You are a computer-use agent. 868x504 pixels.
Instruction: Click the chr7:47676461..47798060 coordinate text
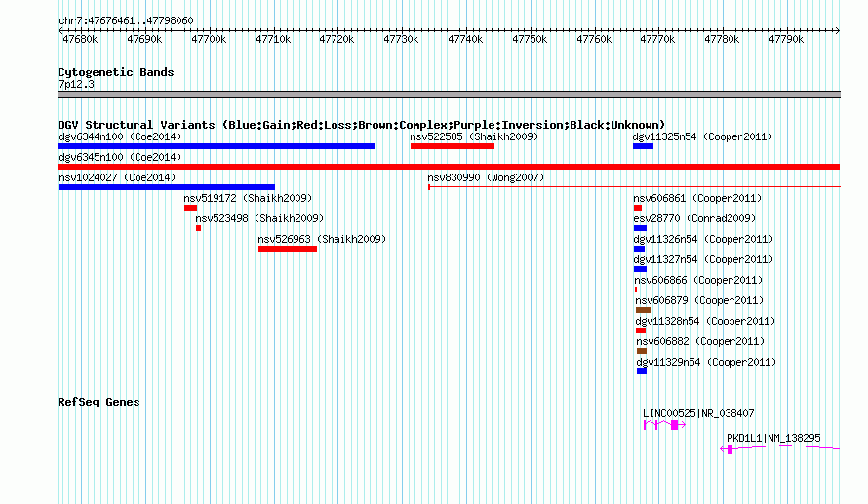[x=126, y=20]
